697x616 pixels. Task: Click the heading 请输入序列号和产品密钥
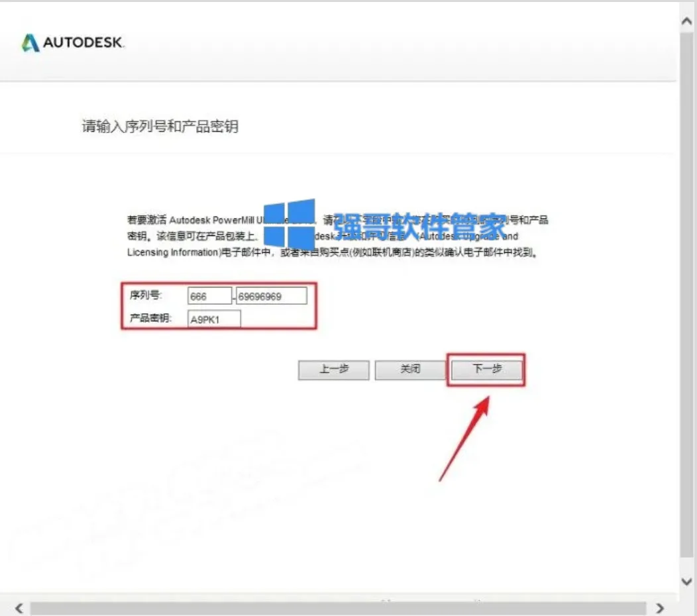pos(160,127)
